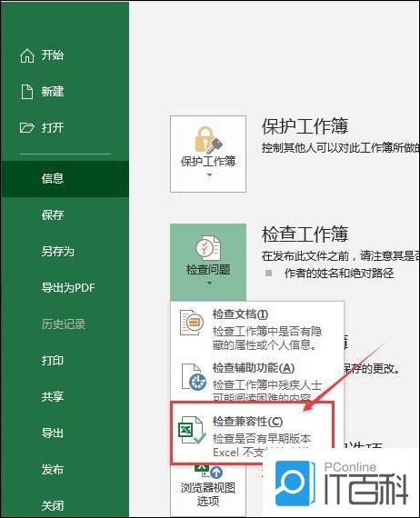
Task: Expand the 检查问题 dropdown arrow
Action: click(209, 283)
